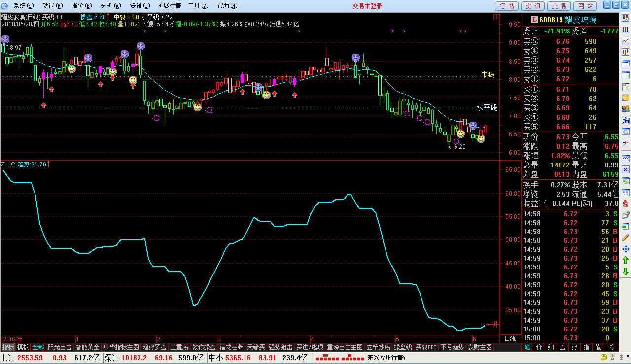Image resolution: width=631 pixels, height=364 pixels.
Task: Click the 行情 button in top bar
Action: pos(507,6)
